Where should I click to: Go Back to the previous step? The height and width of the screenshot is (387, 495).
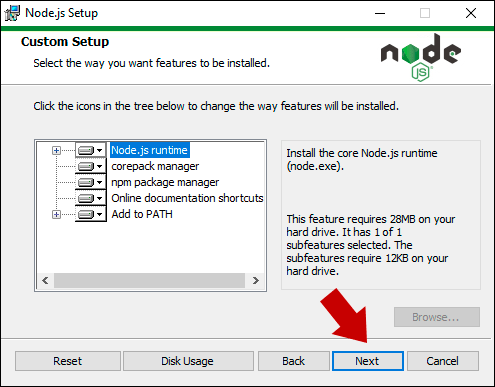(x=293, y=361)
